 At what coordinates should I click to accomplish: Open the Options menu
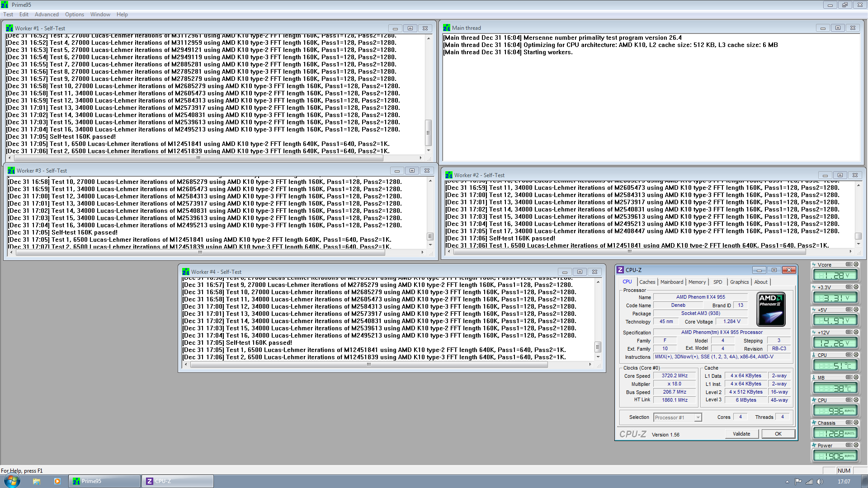74,14
